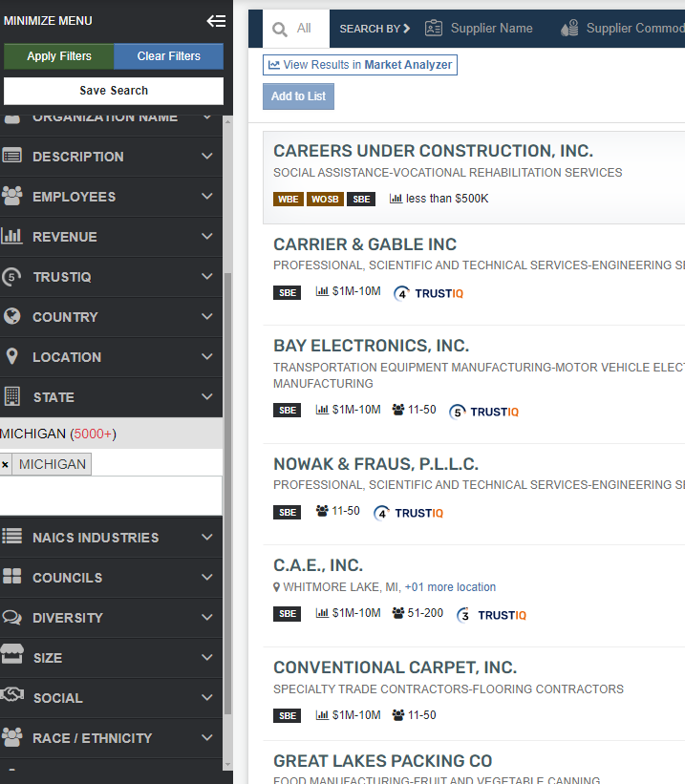This screenshot has width=685, height=784.
Task: Click the Employees people icon
Action: (x=12, y=196)
